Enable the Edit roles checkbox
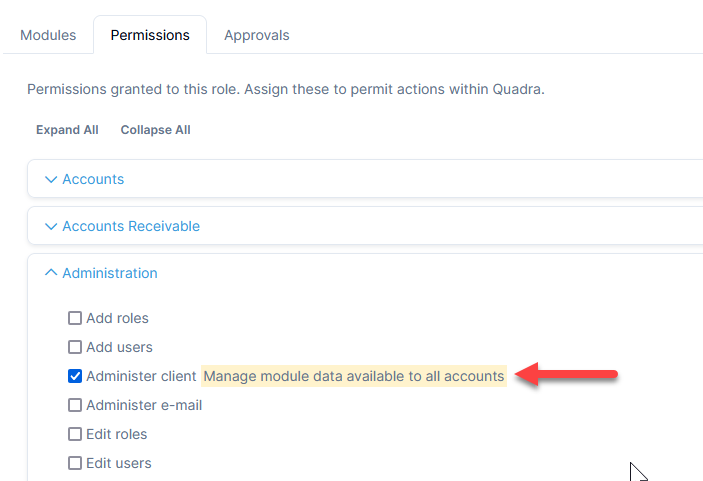The width and height of the screenshot is (703, 481). click(x=75, y=435)
